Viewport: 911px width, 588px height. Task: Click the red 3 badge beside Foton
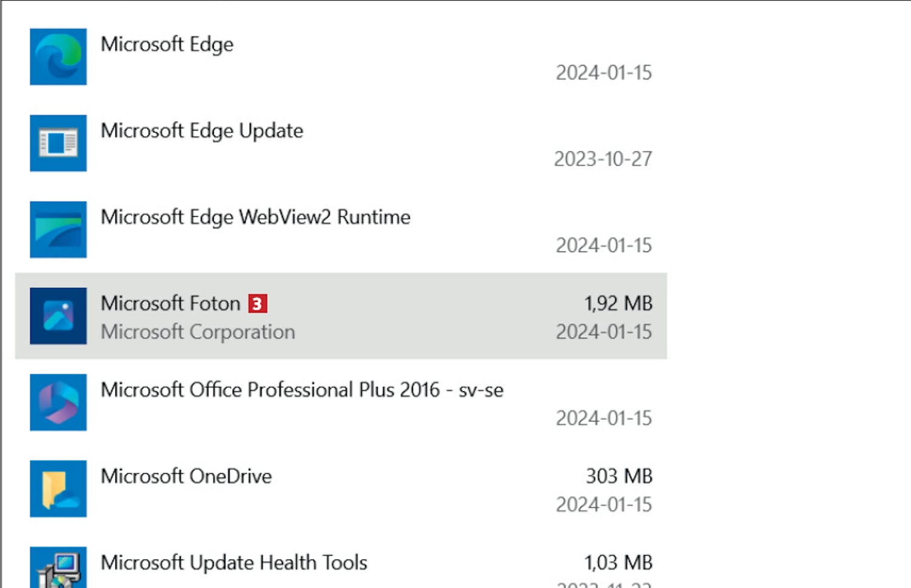pyautogui.click(x=258, y=303)
